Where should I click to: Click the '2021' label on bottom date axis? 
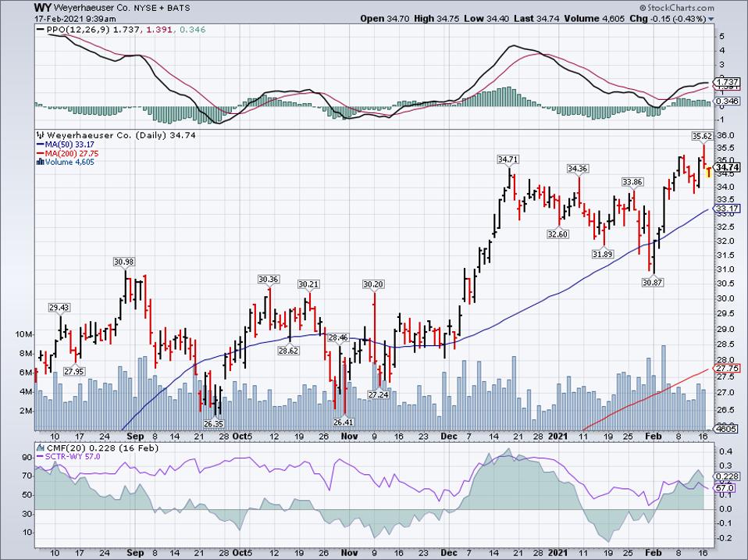point(557,553)
